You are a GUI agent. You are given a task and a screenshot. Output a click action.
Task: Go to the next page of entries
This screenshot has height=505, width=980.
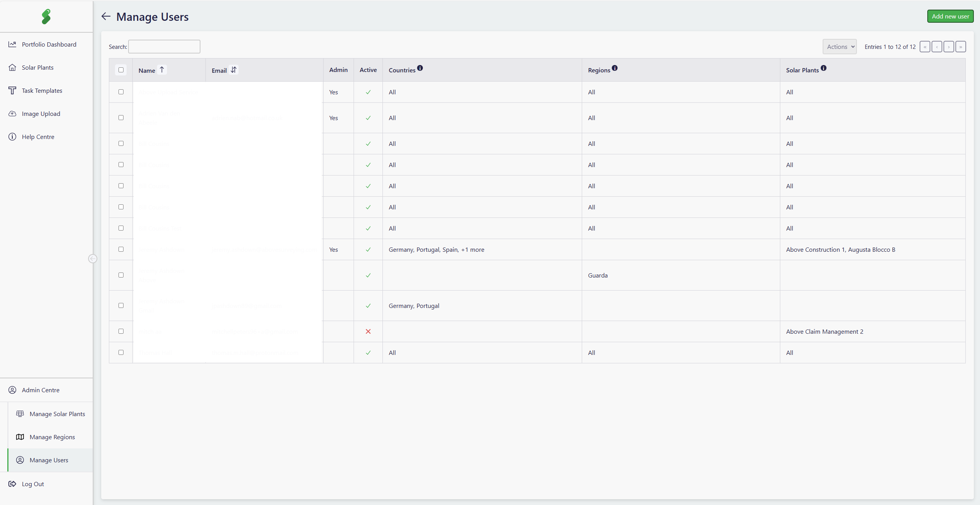(949, 47)
